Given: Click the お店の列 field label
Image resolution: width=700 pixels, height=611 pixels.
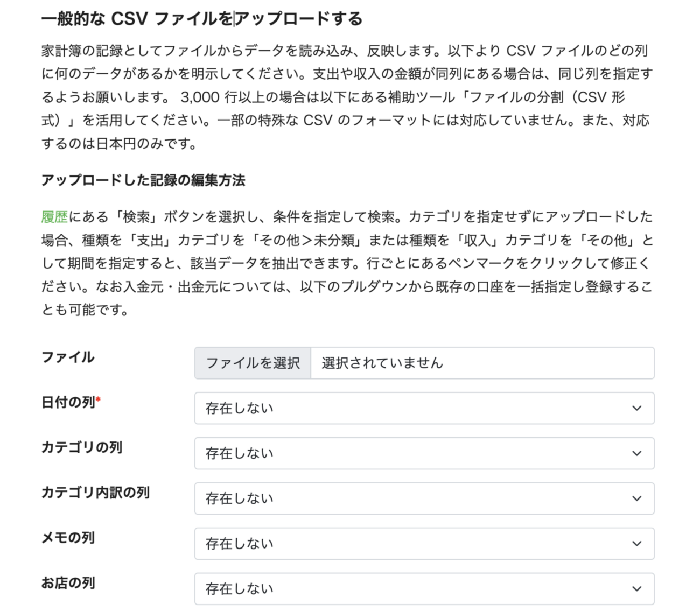Looking at the screenshot, I should (68, 584).
